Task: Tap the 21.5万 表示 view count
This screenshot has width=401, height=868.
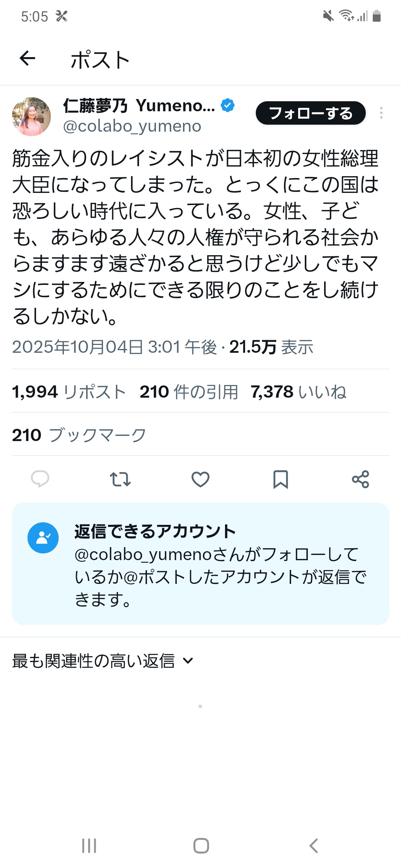Action: 271,347
